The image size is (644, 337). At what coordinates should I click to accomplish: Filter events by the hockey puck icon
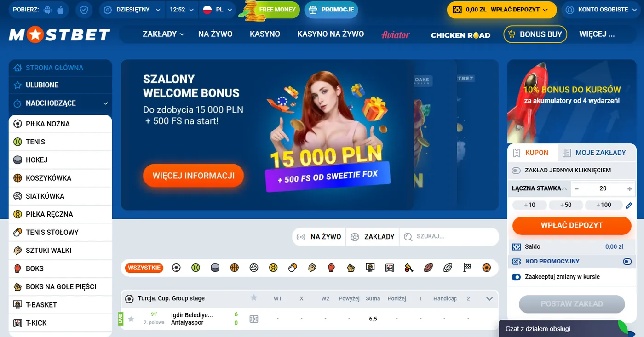pos(215,268)
